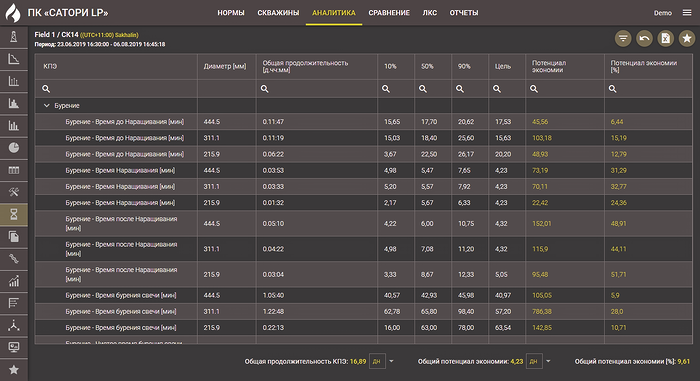This screenshot has width=700, height=381.
Task: Click the round undo arrow button
Action: pos(644,38)
